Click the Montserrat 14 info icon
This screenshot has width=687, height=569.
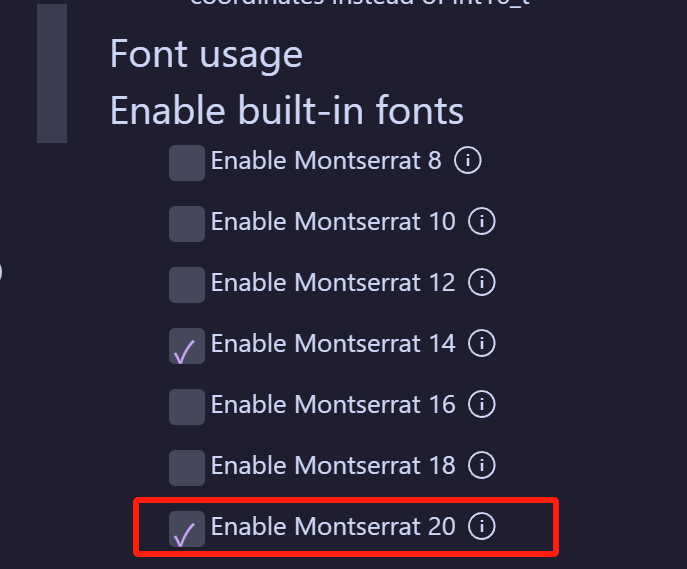click(482, 344)
